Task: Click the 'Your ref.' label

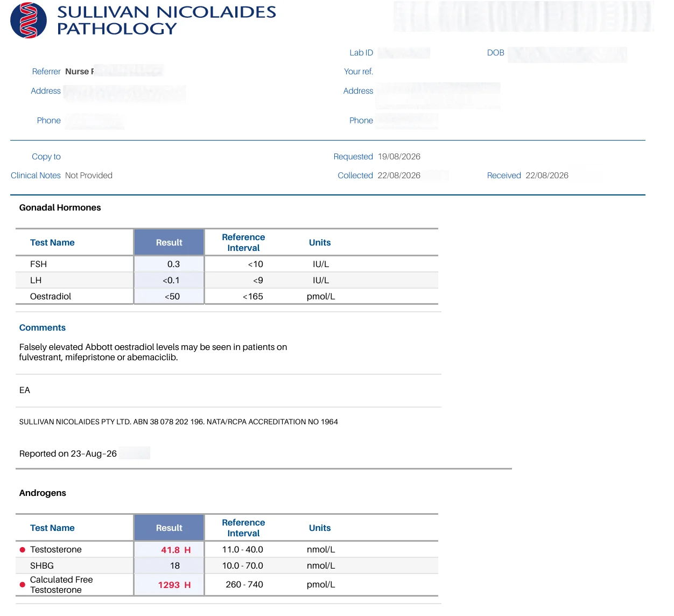Action: 359,72
